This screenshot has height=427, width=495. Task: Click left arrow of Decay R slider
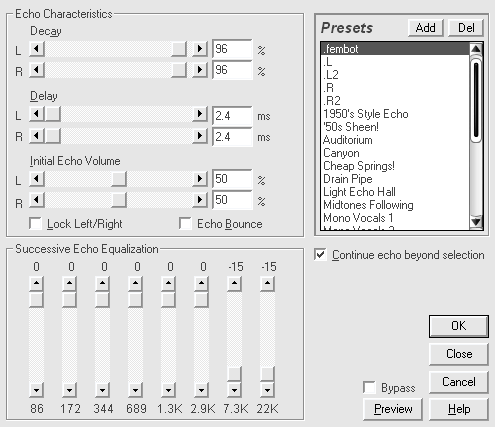(37, 70)
